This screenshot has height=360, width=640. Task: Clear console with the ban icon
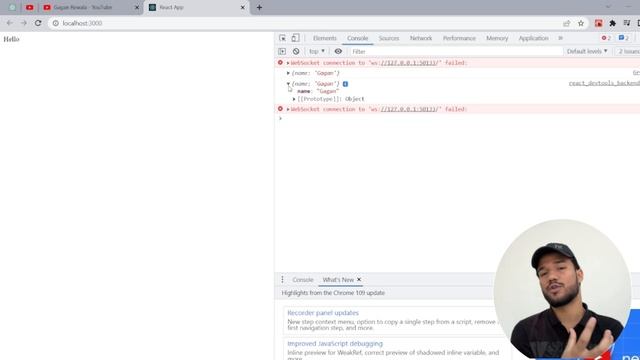coord(296,51)
